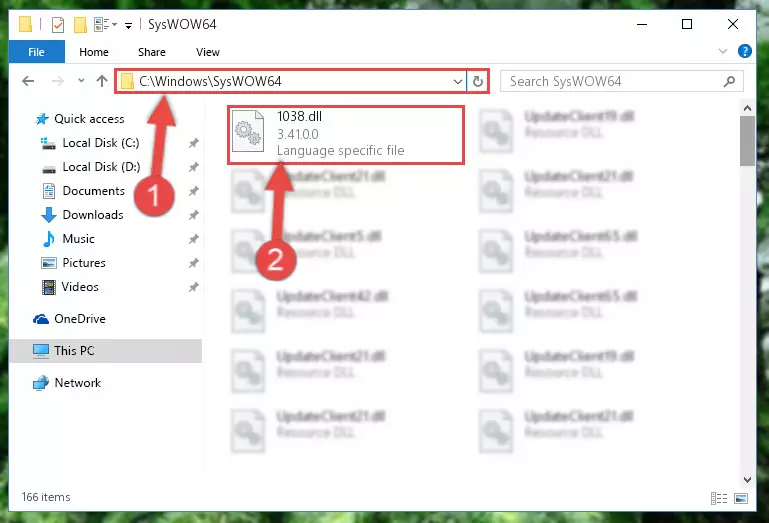Switch to details view icon in status bar

tap(718, 498)
